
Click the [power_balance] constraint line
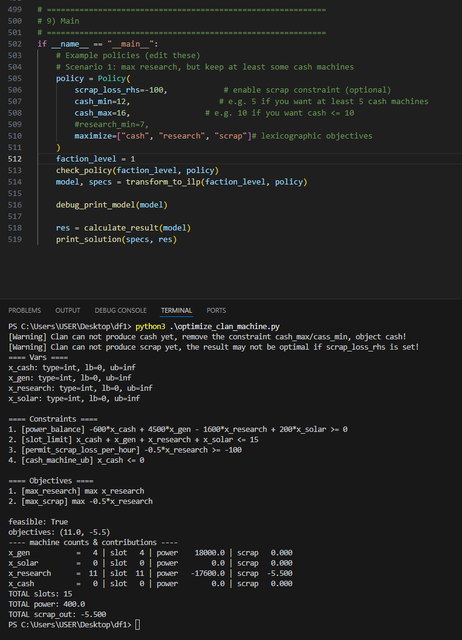click(178, 429)
